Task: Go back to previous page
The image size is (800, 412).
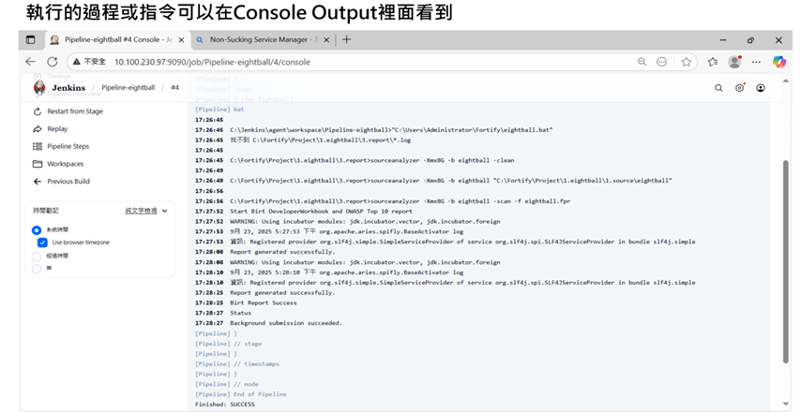Action: tap(31, 62)
